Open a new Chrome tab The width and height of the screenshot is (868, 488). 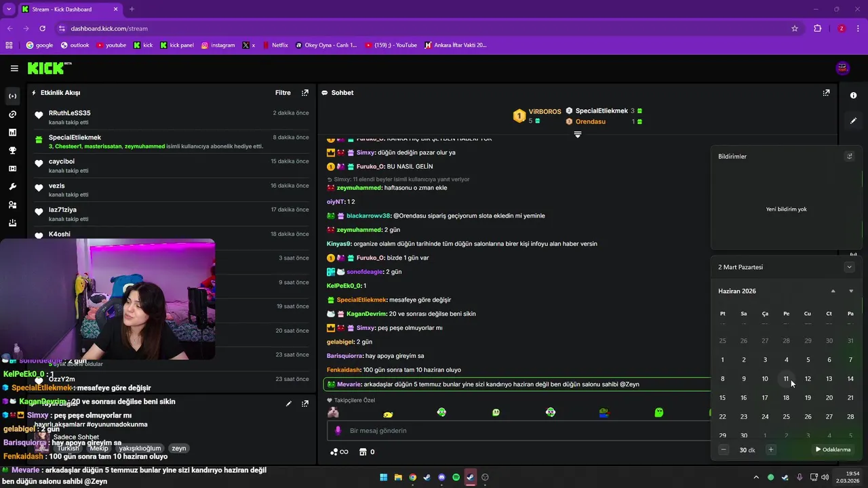[x=132, y=9]
